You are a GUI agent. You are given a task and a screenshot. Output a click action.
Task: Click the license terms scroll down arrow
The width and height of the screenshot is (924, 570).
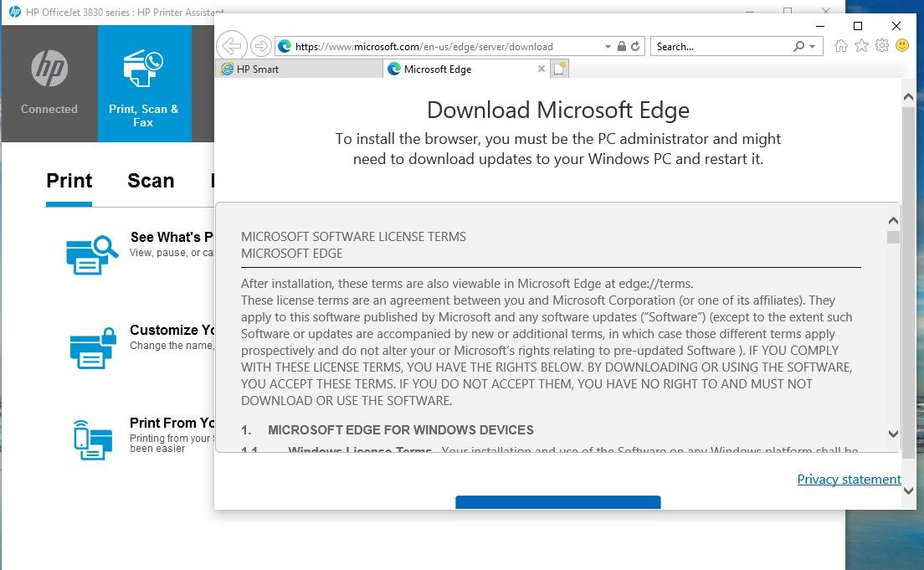(893, 434)
